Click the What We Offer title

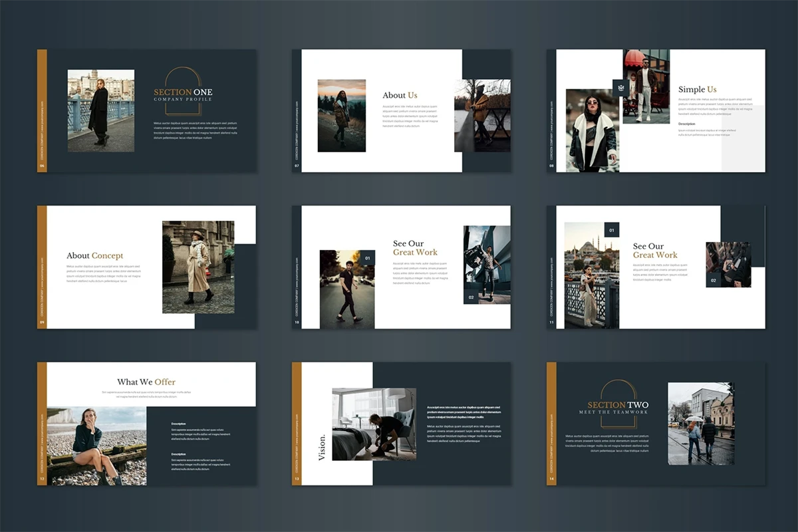146,382
